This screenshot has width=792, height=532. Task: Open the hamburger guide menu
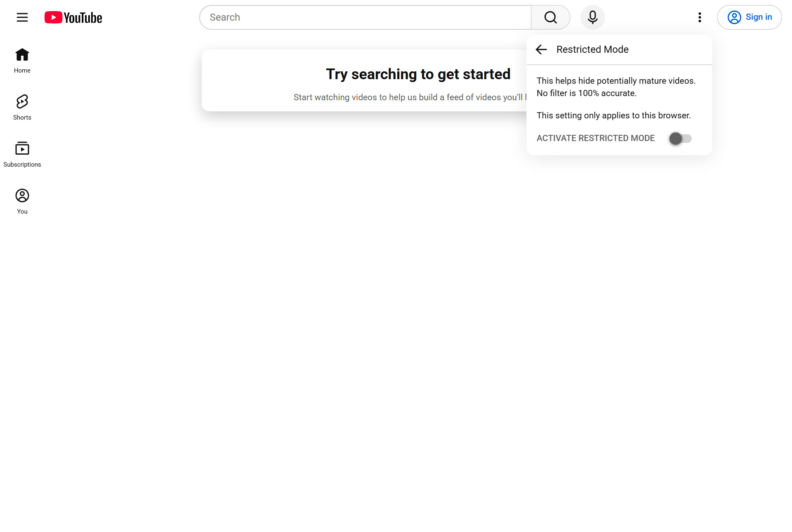coord(22,17)
